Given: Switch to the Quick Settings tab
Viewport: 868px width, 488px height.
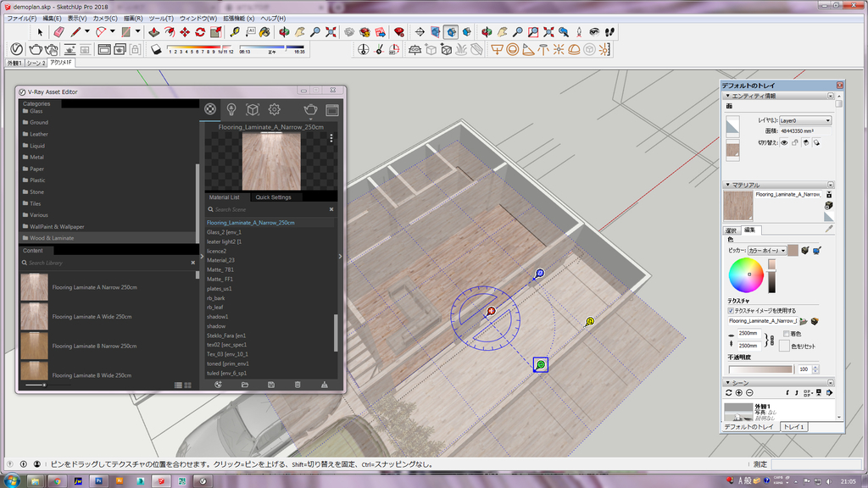Looking at the screenshot, I should (273, 197).
